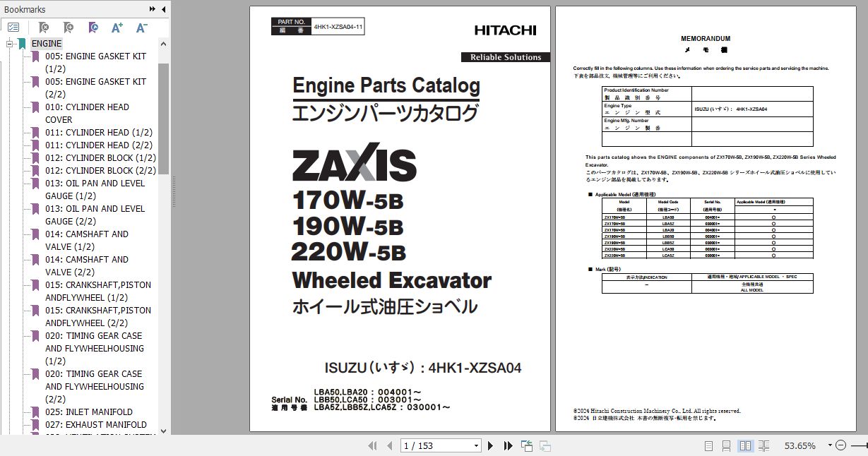
Task: Click the double-arrow icon in Bookmarks header
Action: (153, 9)
